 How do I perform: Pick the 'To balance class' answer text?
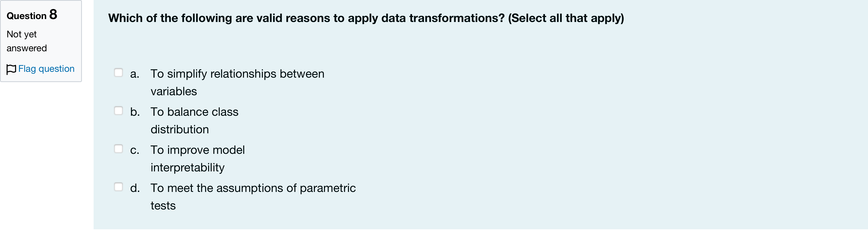[195, 112]
